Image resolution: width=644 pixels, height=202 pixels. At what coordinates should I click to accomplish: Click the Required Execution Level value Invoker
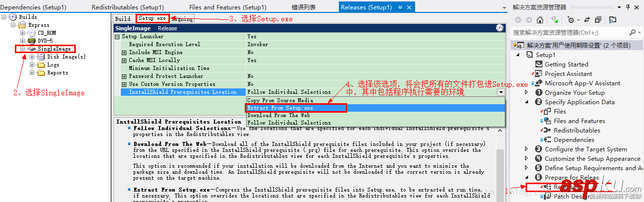click(376, 44)
